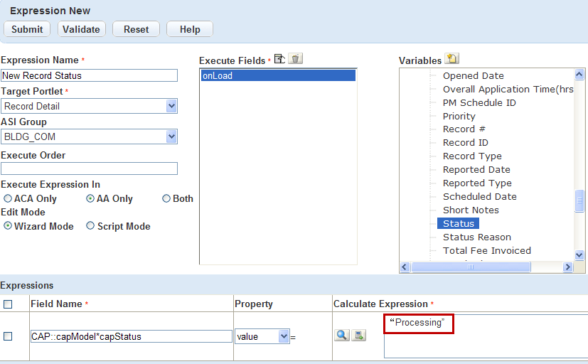Open the ASI Group dropdown

coord(171,136)
